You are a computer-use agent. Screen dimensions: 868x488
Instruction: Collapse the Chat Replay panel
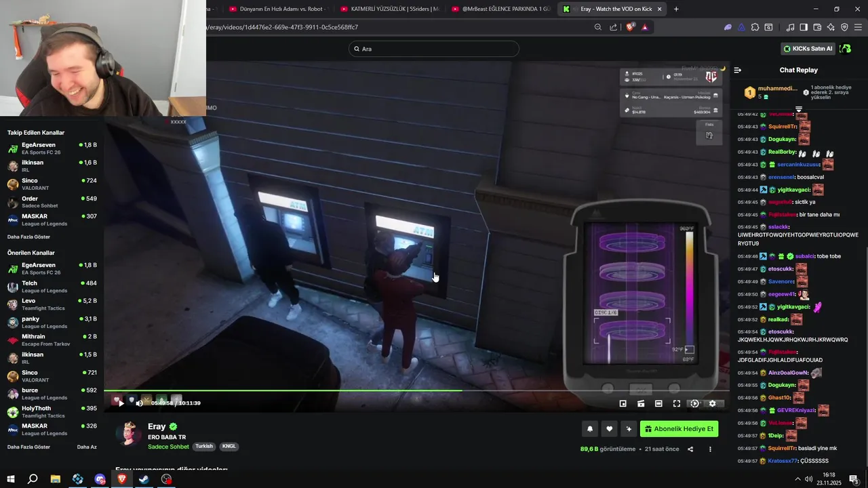coord(738,70)
